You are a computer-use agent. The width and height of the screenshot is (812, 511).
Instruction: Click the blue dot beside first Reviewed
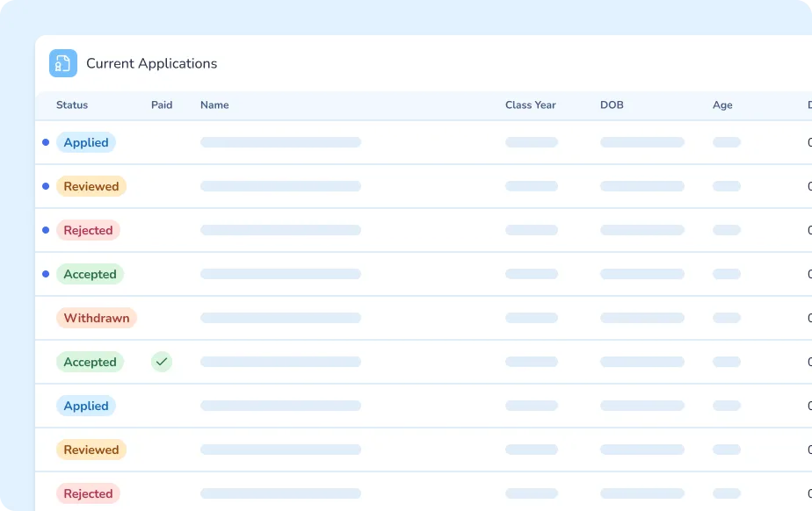point(46,186)
